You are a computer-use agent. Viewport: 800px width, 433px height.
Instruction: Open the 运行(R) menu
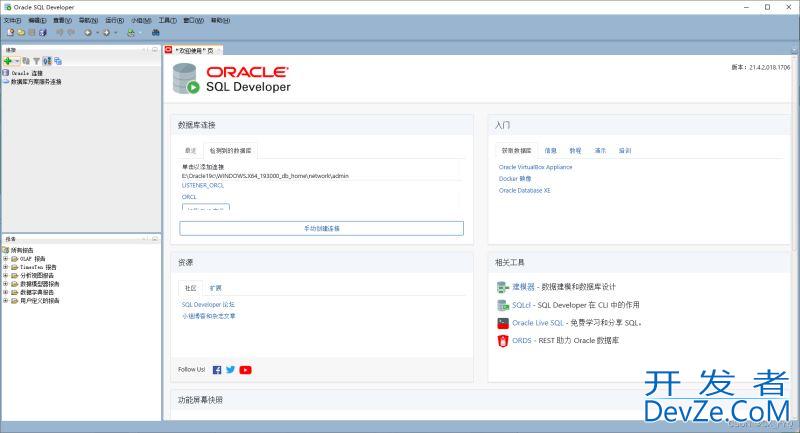114,20
